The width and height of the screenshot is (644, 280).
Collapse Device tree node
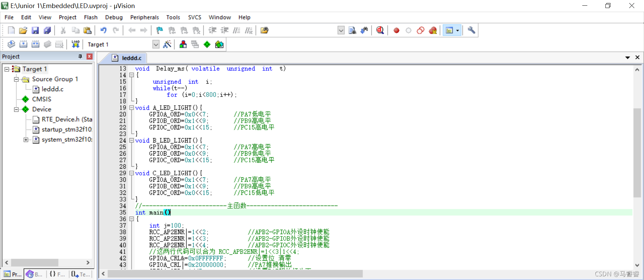(x=16, y=109)
